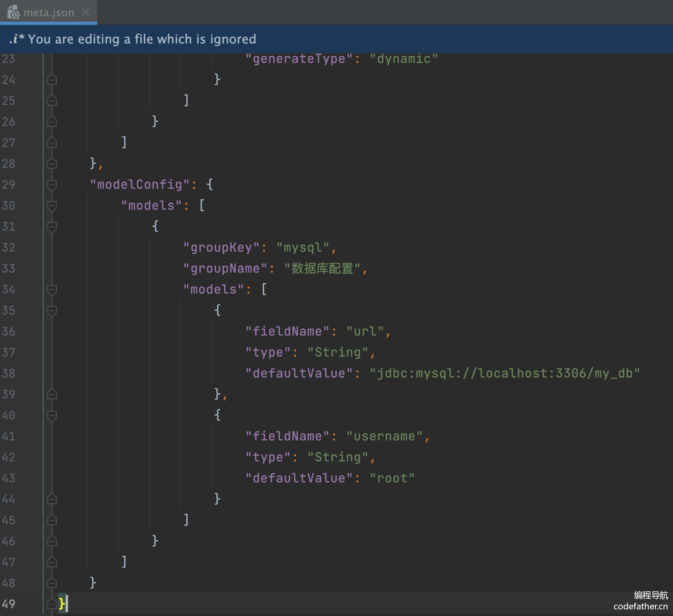673x616 pixels.
Task: Click fold end marker on line 39
Action: tap(52, 394)
